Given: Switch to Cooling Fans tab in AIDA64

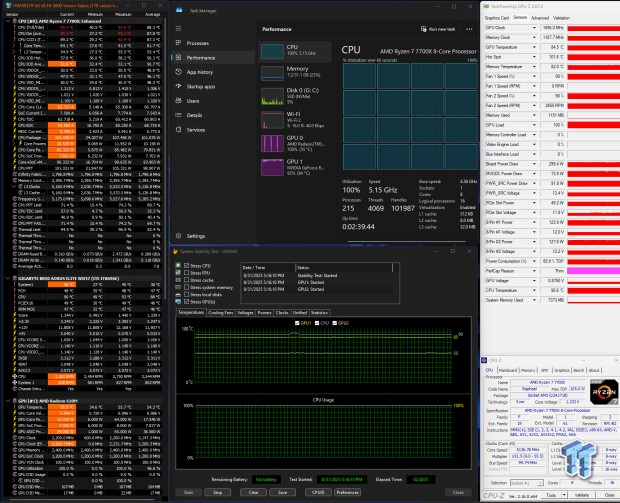Looking at the screenshot, I should coord(220,313).
